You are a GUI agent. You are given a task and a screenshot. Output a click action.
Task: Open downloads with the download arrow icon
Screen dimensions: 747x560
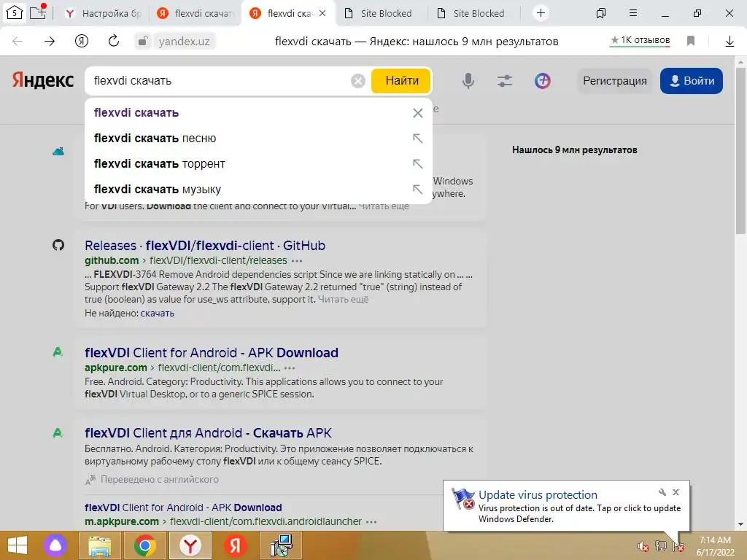click(729, 42)
